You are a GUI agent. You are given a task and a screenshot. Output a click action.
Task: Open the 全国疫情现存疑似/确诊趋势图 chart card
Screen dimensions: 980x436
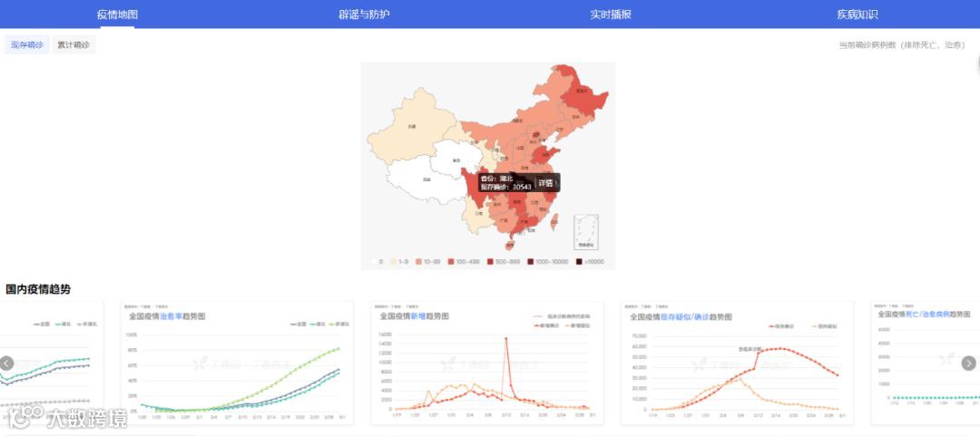click(x=737, y=363)
